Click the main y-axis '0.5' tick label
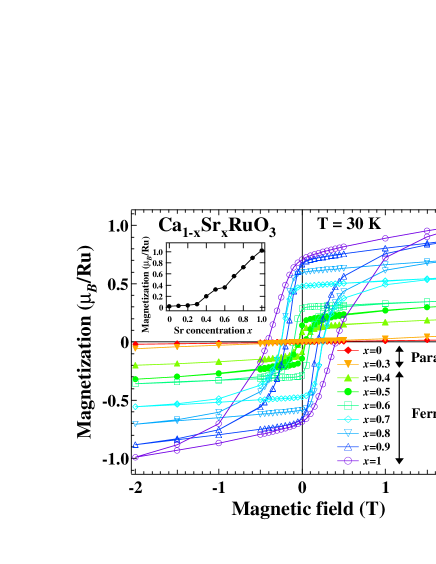The image size is (436, 564). (x=118, y=284)
